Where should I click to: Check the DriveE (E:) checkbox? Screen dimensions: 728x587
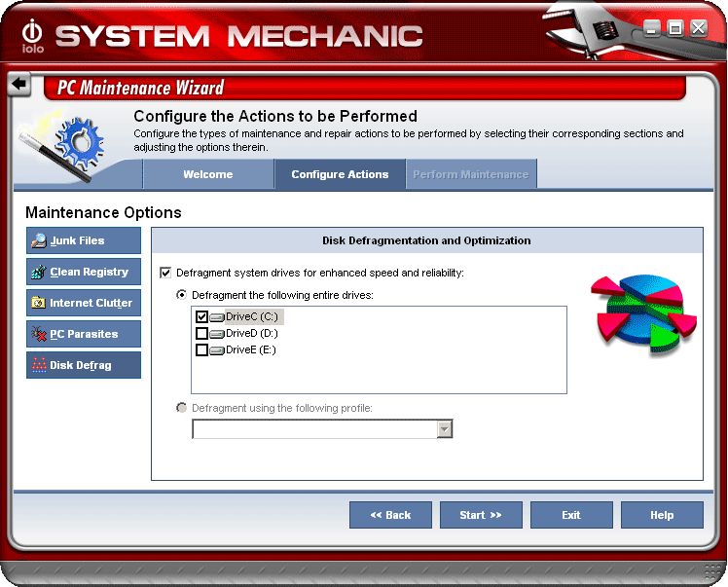(201, 350)
